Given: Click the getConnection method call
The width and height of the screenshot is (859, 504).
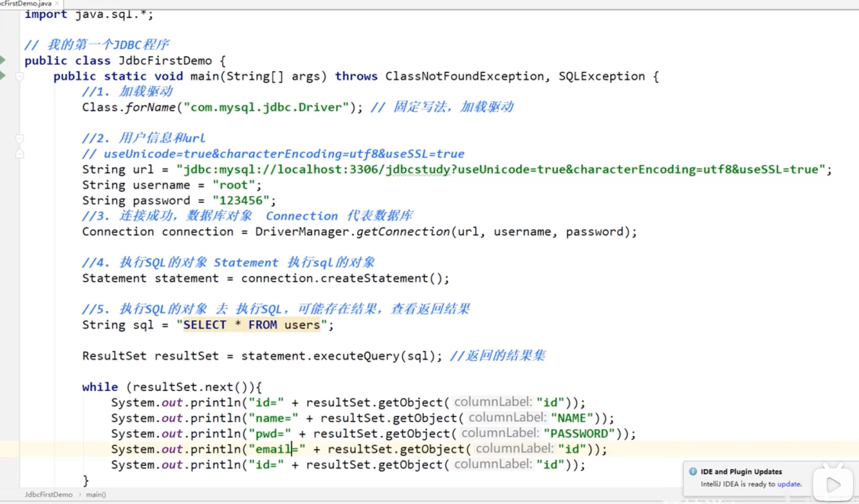Looking at the screenshot, I should click(403, 232).
